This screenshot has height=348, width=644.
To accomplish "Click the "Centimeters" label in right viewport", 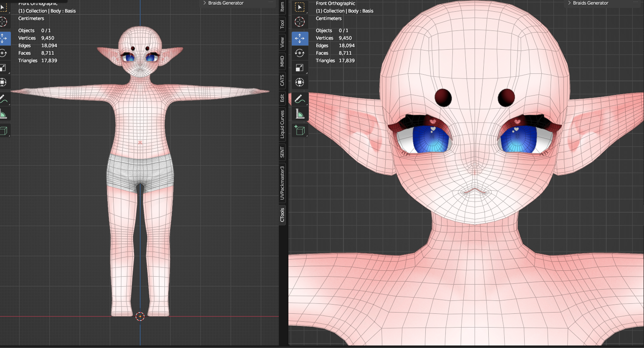I will click(328, 18).
